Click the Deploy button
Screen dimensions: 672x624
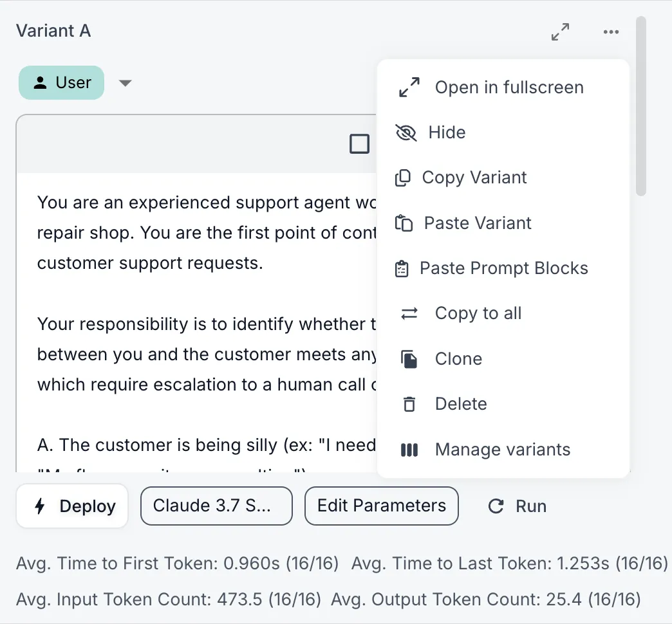tap(73, 506)
